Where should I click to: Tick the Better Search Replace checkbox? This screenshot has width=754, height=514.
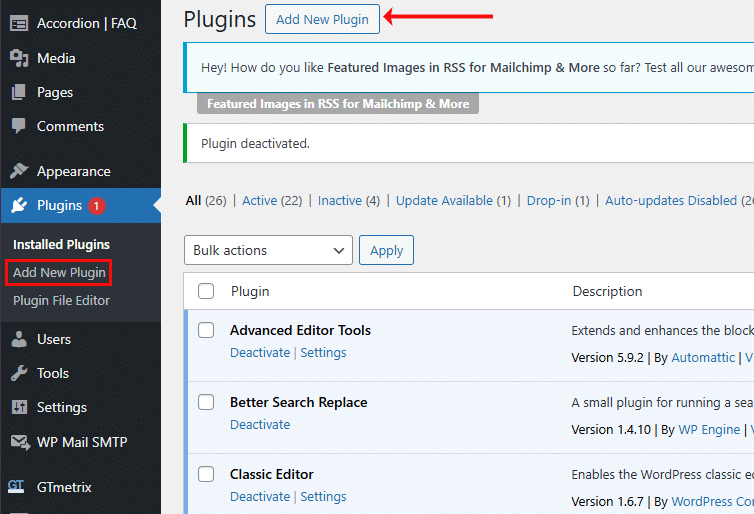[x=206, y=402]
